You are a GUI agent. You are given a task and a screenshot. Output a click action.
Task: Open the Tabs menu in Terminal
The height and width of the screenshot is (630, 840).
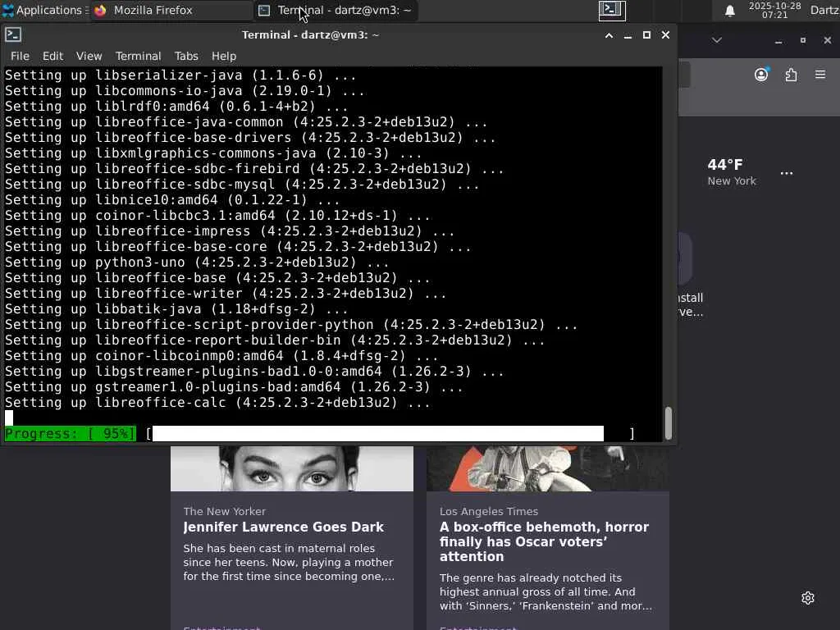[186, 56]
